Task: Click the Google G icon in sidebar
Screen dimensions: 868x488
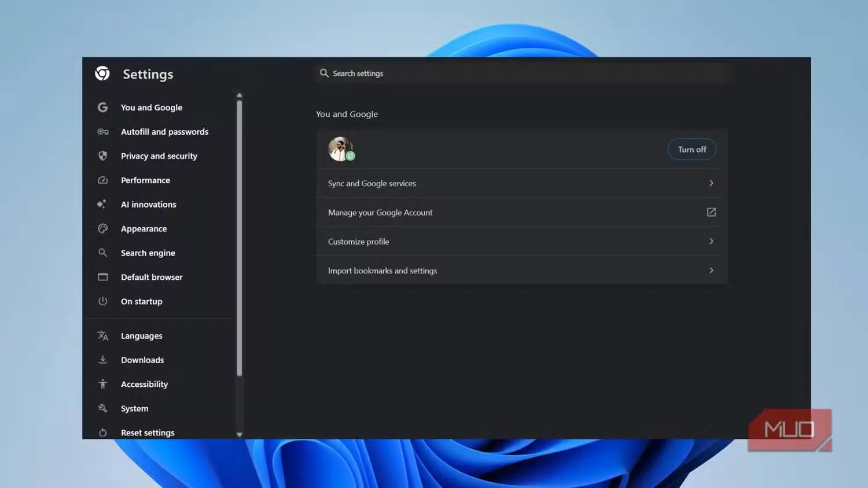Action: pos(102,108)
